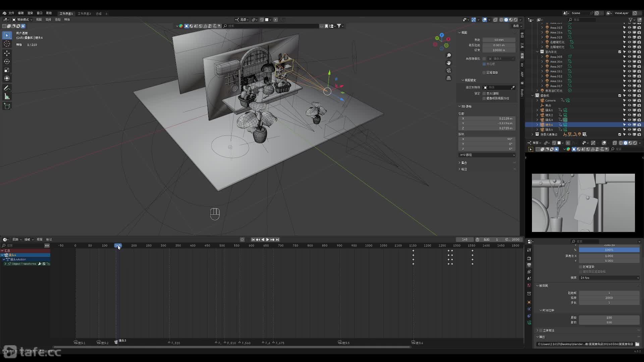Select the Rotate tool in toolbar

(7, 62)
